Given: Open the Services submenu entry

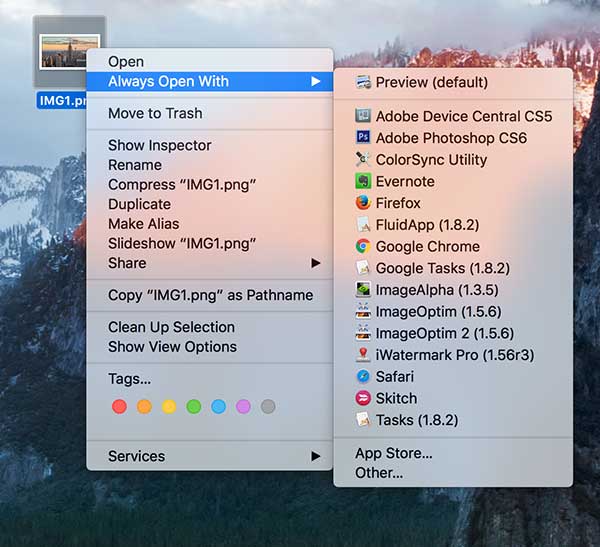Looking at the screenshot, I should (x=210, y=456).
